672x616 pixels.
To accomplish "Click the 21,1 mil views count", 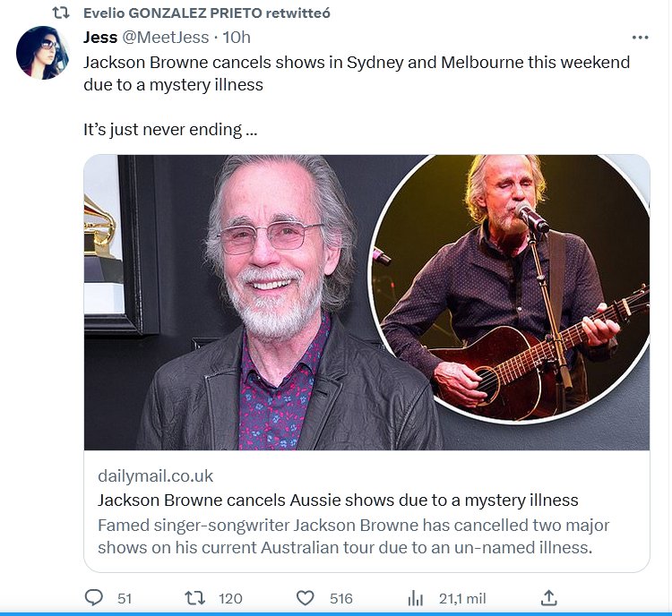I will coord(461,598).
